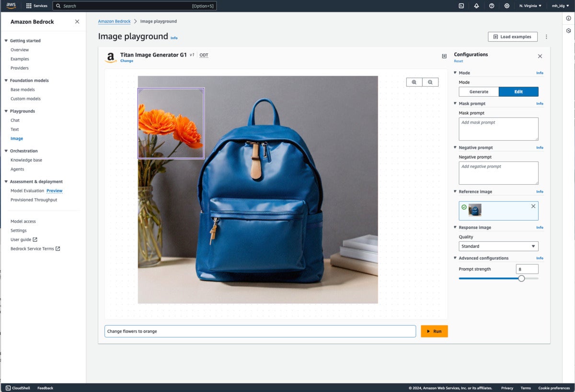Click the Run button
The width and height of the screenshot is (575, 392).
(434, 331)
